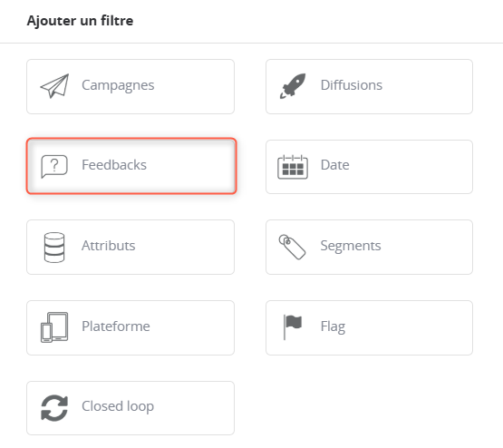Add the Flag filter label
Image resolution: width=503 pixels, height=448 pixels.
(333, 327)
